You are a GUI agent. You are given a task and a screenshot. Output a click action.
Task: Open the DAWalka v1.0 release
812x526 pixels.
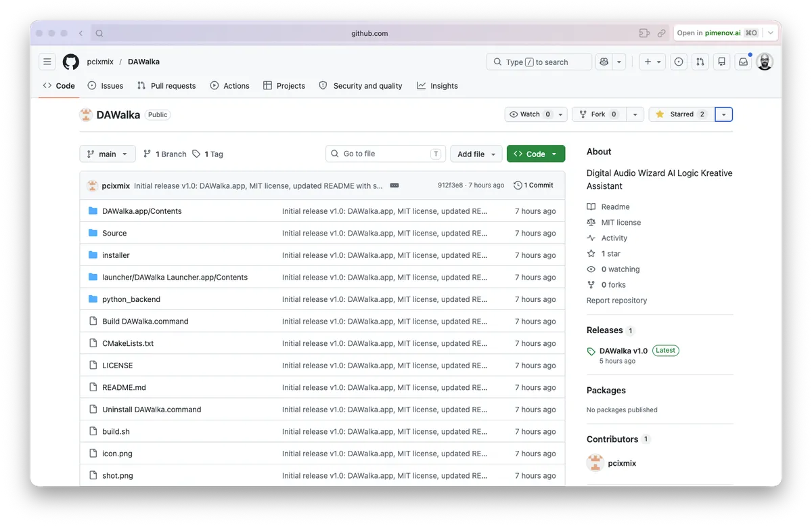tap(623, 351)
